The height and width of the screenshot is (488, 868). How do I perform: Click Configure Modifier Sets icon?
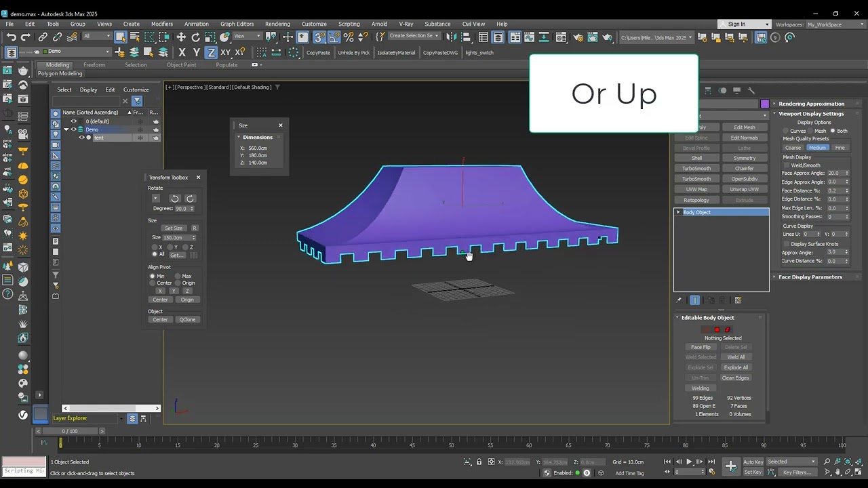pos(738,300)
